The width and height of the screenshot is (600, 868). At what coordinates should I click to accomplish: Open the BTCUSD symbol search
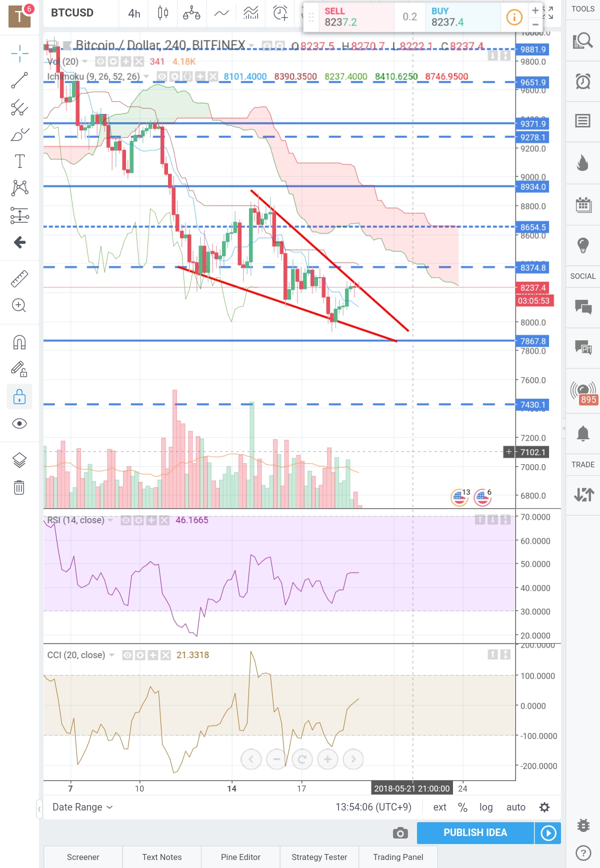(72, 13)
